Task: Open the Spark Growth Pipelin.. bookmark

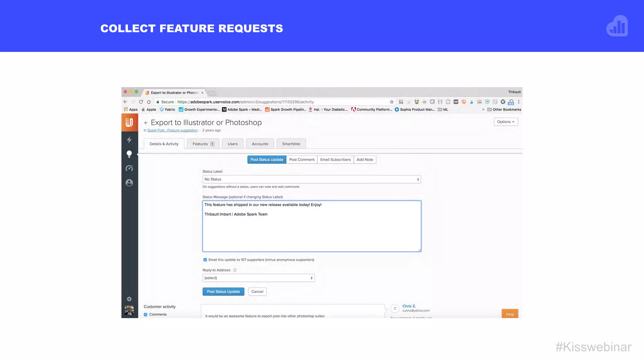Action: point(286,110)
